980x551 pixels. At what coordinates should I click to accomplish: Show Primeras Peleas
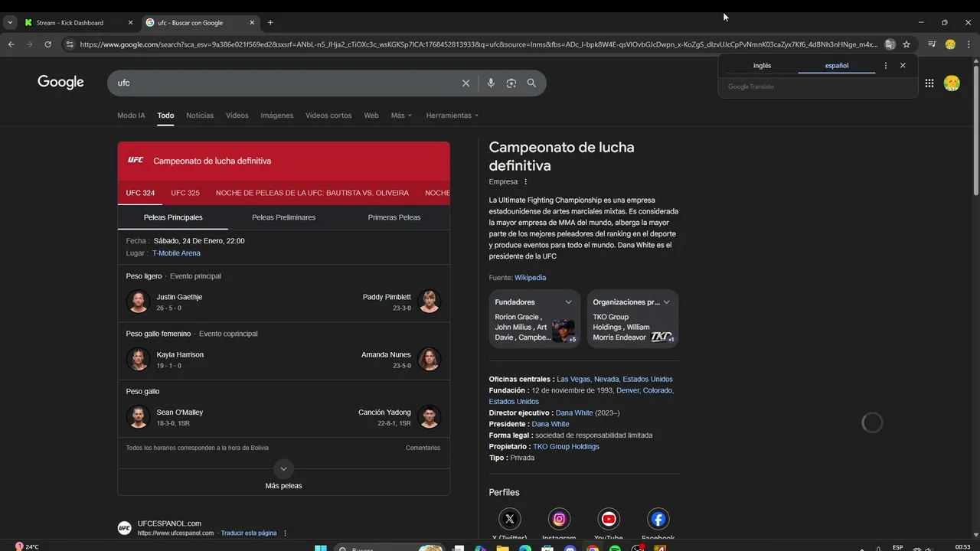tap(394, 217)
